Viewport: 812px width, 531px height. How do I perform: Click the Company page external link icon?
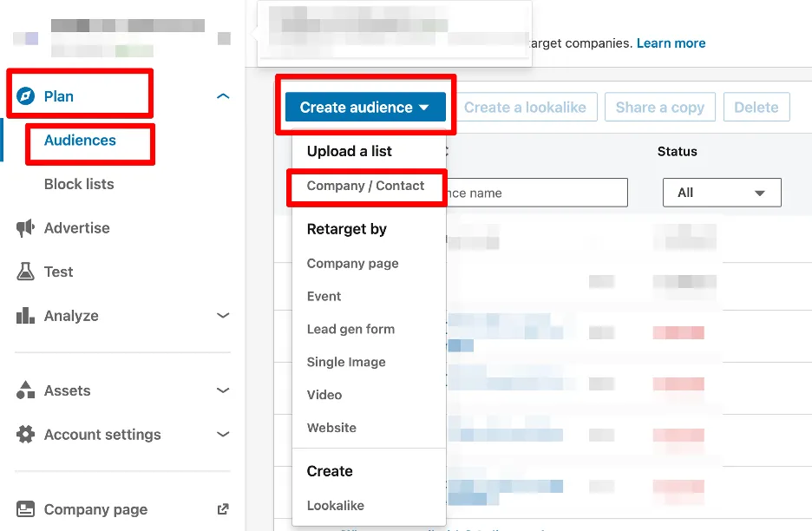click(x=223, y=509)
